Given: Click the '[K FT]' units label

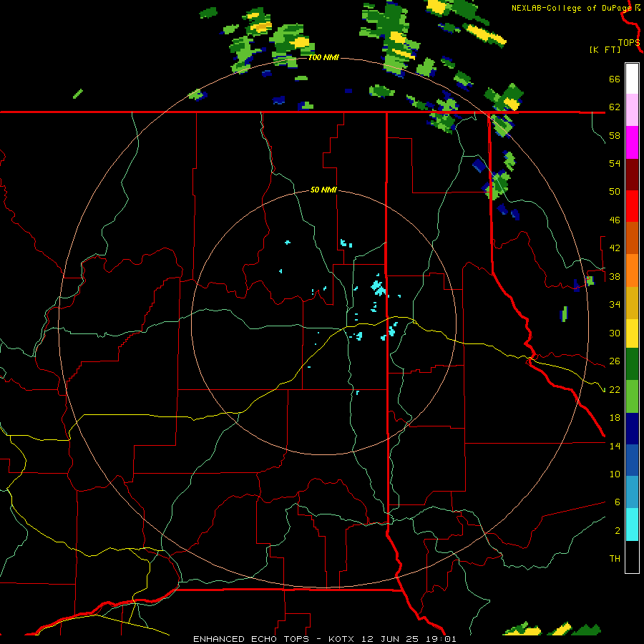Looking at the screenshot, I should (x=605, y=49).
